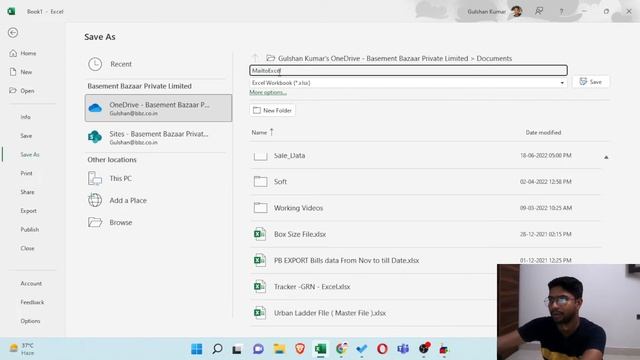Select New in the sidebar
Screen dimensions: 640x360
[x=21, y=72]
